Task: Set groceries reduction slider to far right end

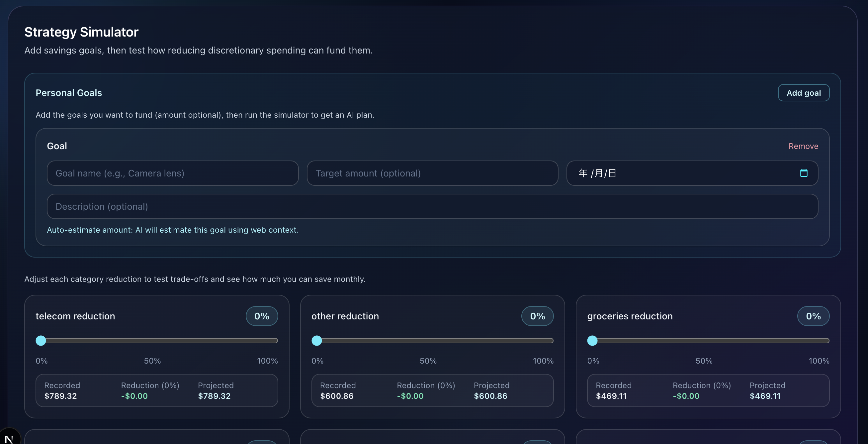Action: click(x=826, y=341)
